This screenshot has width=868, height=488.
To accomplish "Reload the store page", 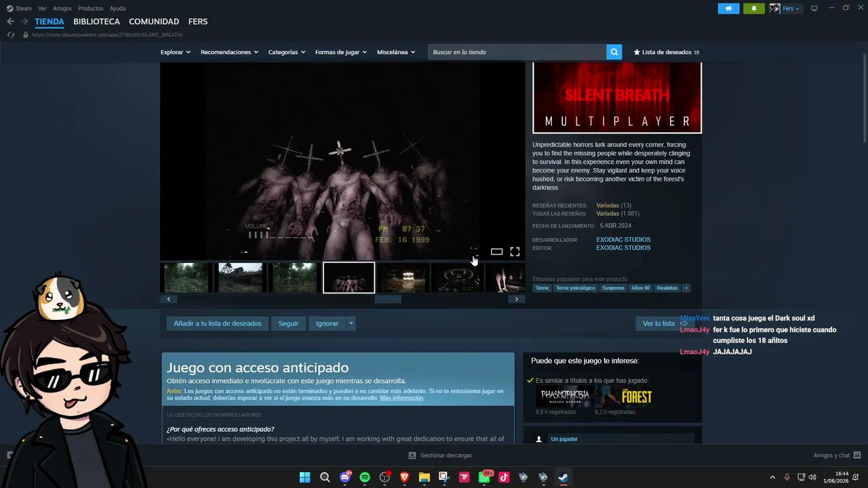I will pos(10,35).
